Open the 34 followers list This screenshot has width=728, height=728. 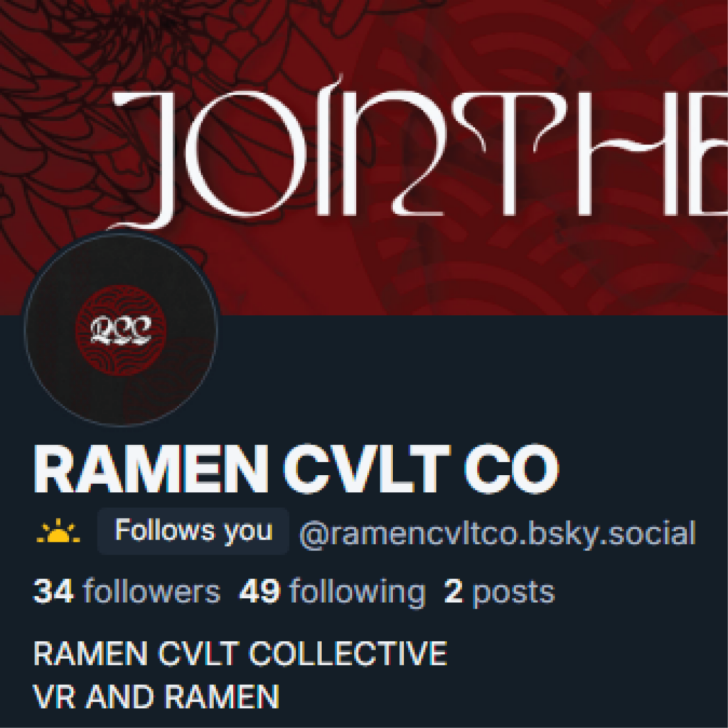pyautogui.click(x=127, y=591)
